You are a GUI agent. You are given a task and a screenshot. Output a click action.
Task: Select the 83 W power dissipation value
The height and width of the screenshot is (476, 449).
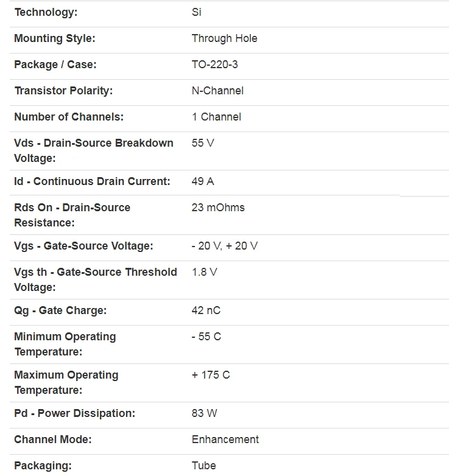pyautogui.click(x=204, y=413)
